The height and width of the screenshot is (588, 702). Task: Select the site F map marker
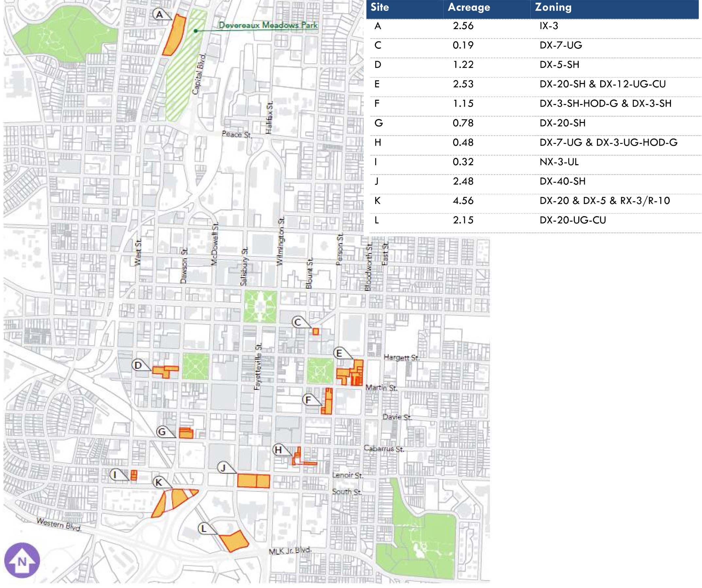308,400
